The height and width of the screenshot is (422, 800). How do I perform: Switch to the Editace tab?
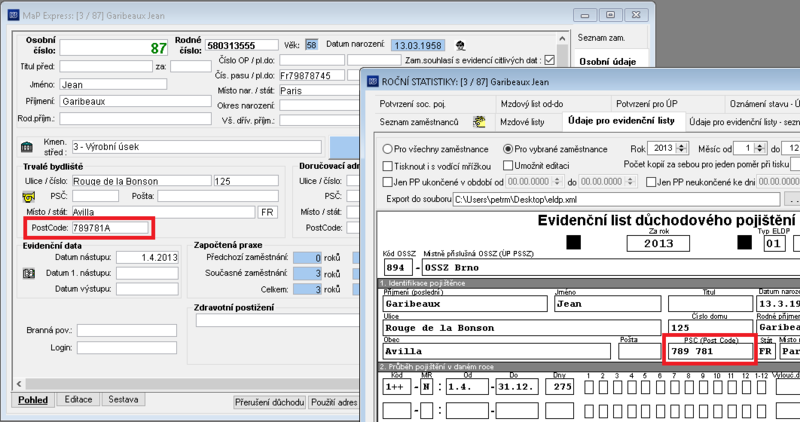(79, 400)
